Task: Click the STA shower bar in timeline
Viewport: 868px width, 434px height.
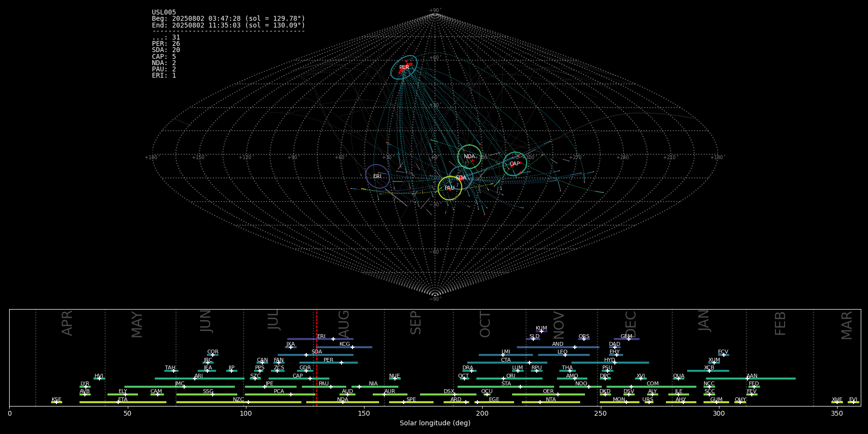Action: pyautogui.click(x=506, y=387)
